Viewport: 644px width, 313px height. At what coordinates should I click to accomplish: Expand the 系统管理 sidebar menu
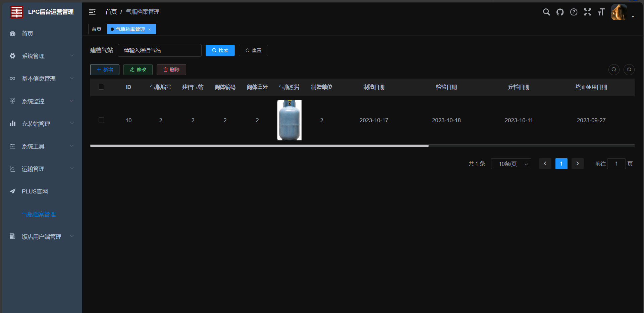point(42,56)
